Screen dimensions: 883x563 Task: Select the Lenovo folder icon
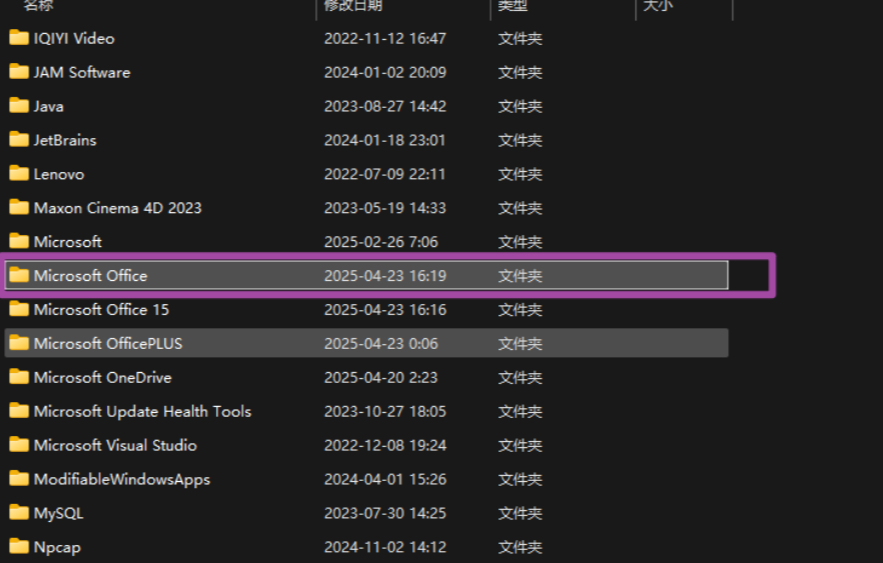tap(19, 173)
